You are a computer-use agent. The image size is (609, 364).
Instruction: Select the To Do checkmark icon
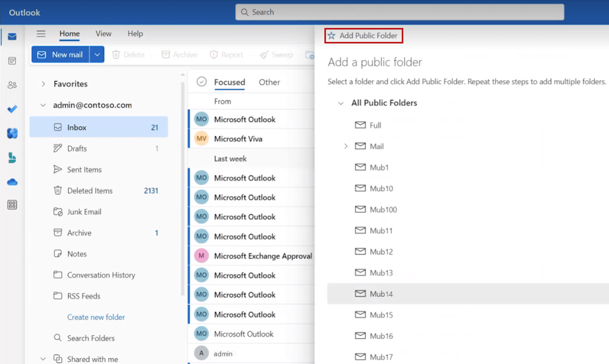pyautogui.click(x=12, y=109)
